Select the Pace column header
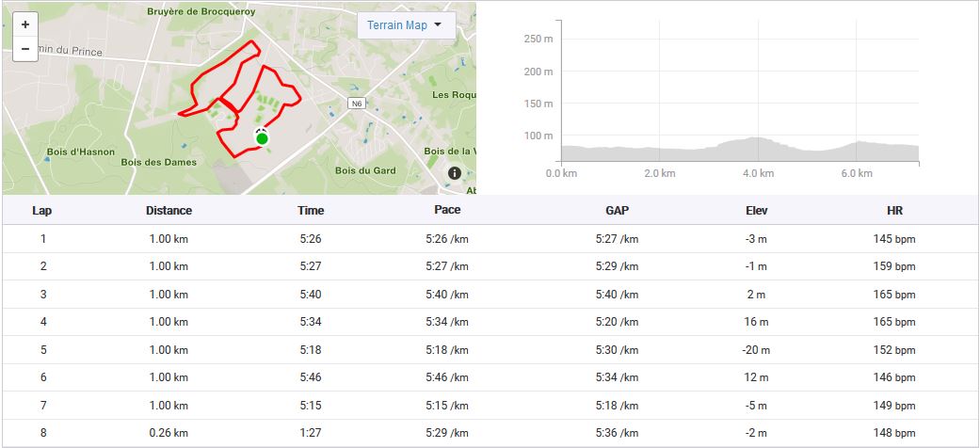The width and height of the screenshot is (980, 448). pos(447,210)
